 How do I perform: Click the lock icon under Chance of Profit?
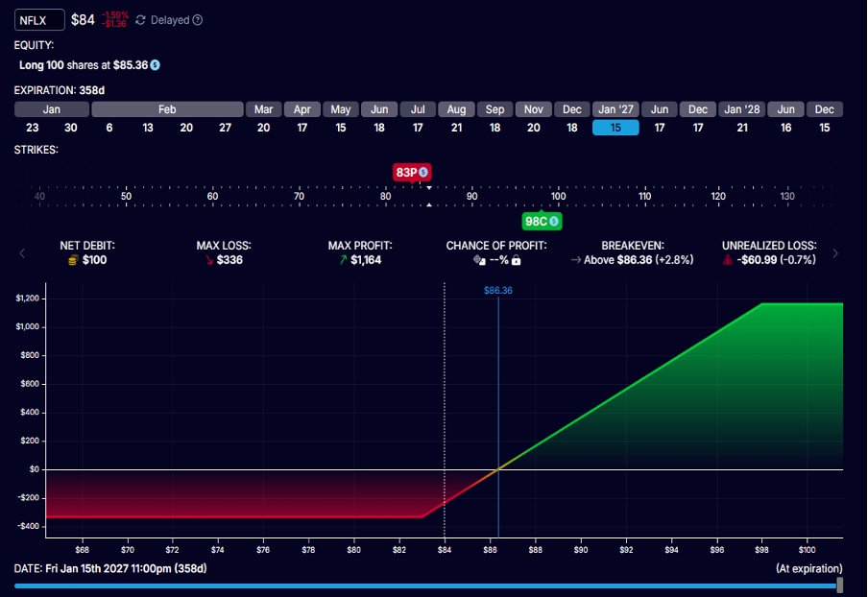517,260
